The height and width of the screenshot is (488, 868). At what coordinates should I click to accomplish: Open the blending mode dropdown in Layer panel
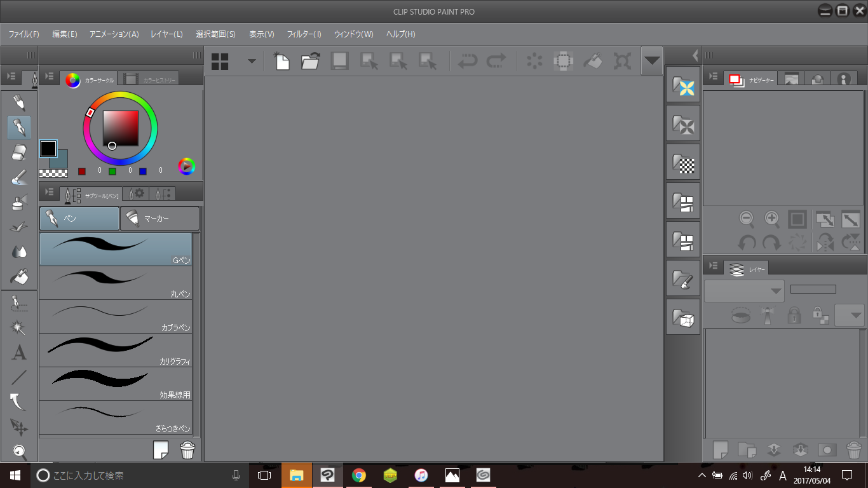click(x=744, y=291)
